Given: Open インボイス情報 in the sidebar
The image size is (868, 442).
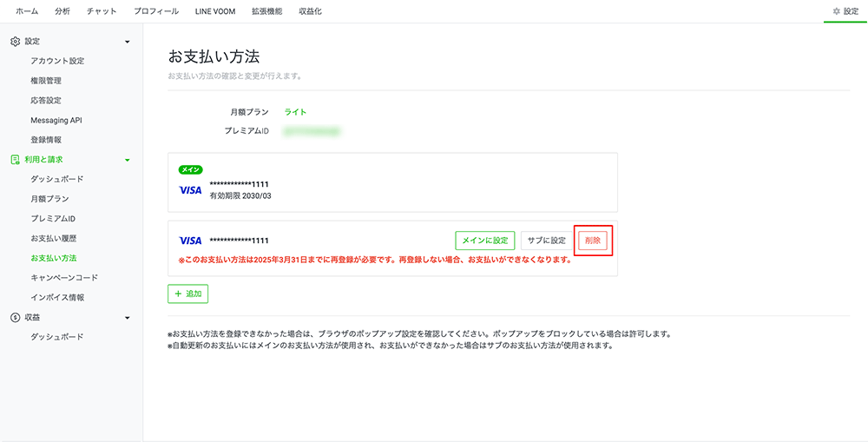Looking at the screenshot, I should pyautogui.click(x=57, y=297).
